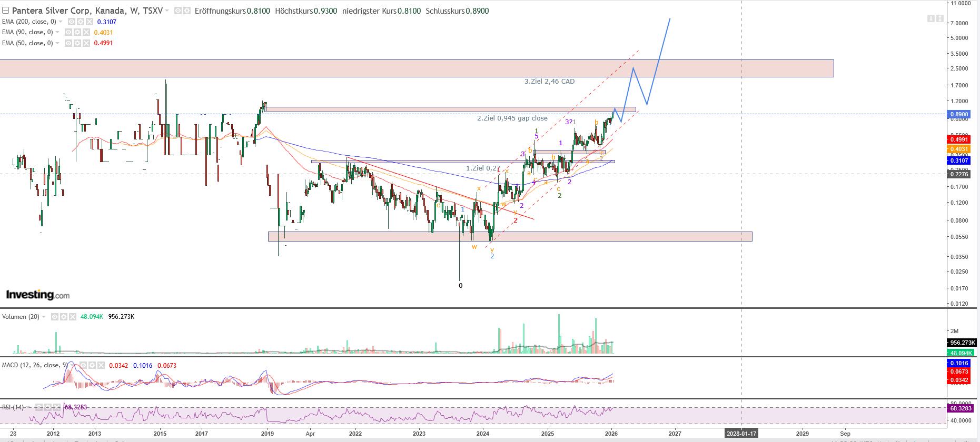Click the 0.8900 current price label on axis

tap(958, 114)
